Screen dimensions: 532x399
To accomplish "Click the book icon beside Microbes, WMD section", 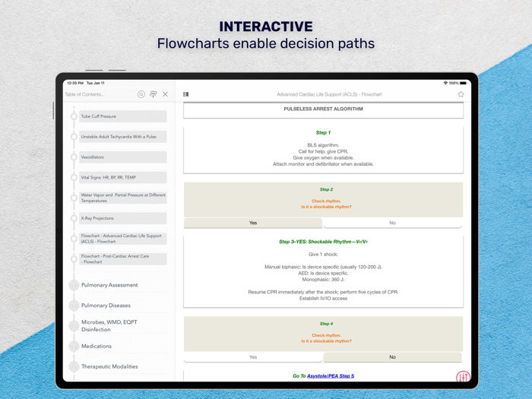I will [x=74, y=326].
